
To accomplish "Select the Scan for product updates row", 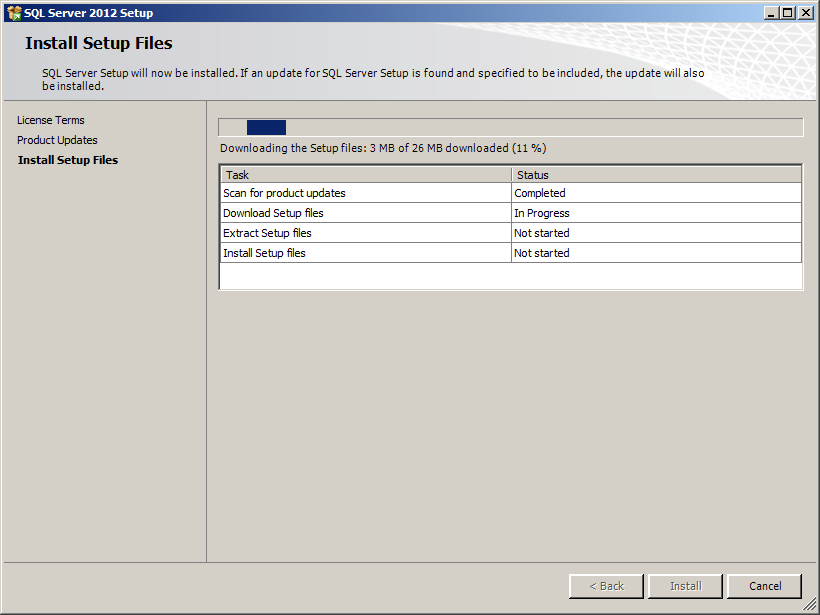I will click(284, 193).
